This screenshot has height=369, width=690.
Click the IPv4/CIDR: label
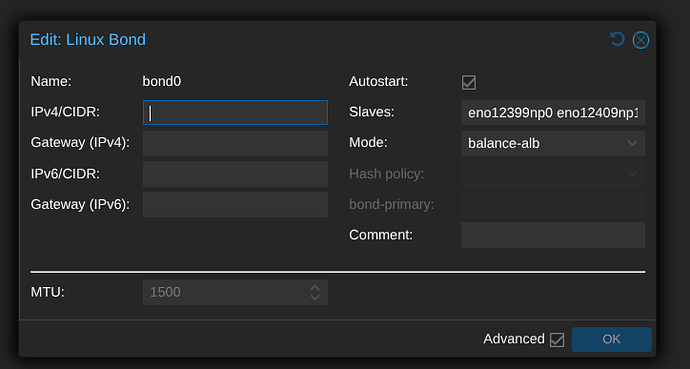[x=65, y=113]
